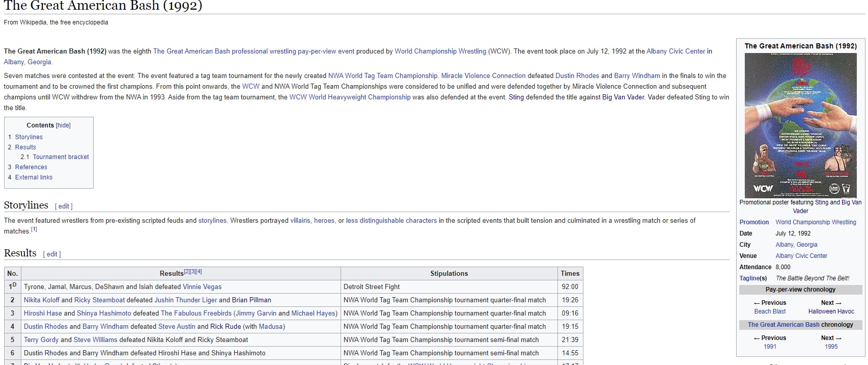Edit the Storylines section
Image resolution: width=868 pixels, height=365 pixels.
click(x=64, y=206)
